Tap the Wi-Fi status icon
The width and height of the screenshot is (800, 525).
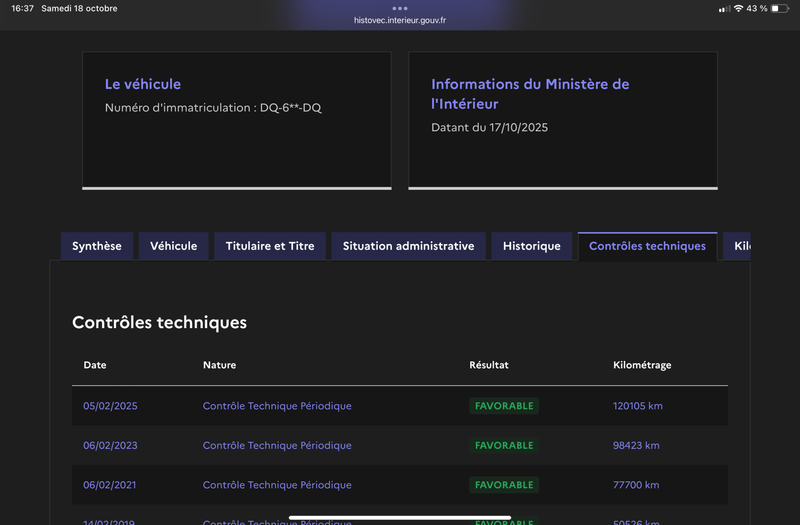[738, 8]
